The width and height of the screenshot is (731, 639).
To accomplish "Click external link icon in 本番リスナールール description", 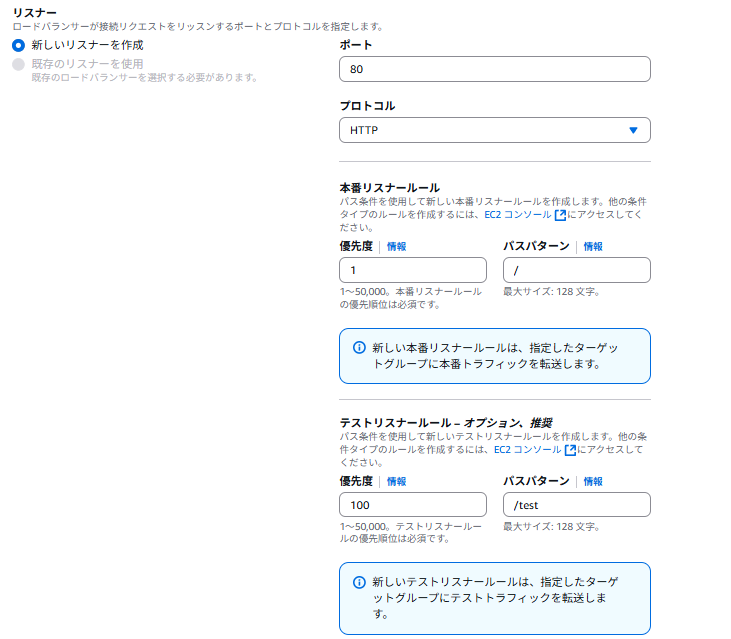I will [560, 215].
